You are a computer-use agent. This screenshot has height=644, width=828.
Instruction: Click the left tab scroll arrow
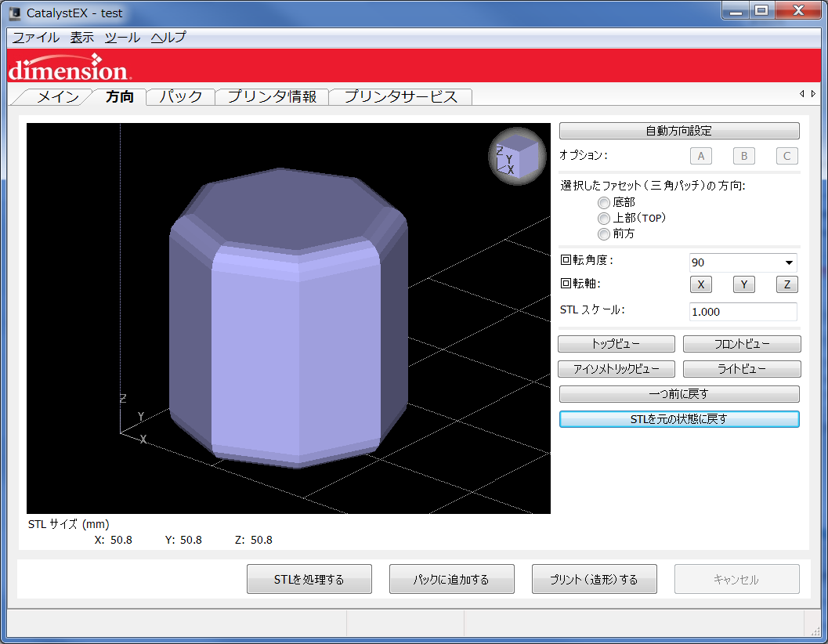tap(803, 93)
